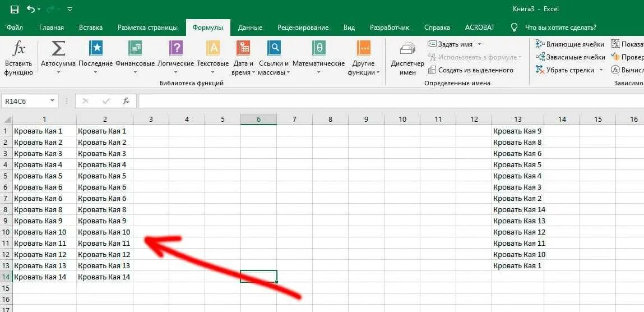Switch to the Данные tab

click(250, 27)
